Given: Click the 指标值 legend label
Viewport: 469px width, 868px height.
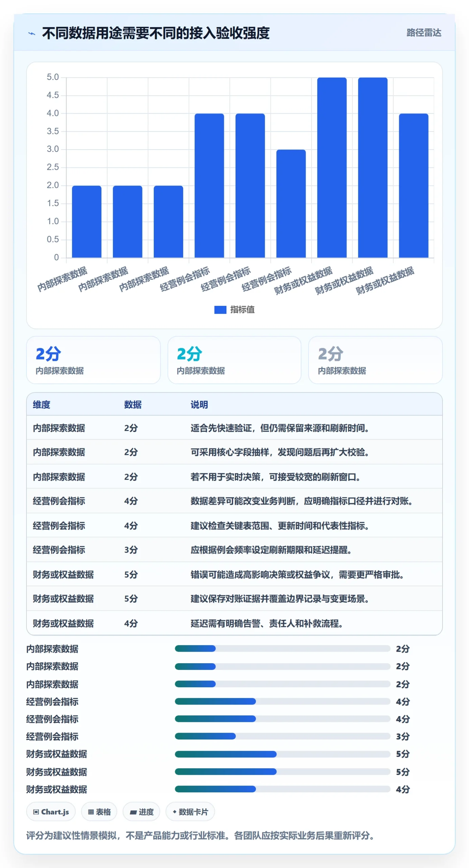Looking at the screenshot, I should 242,310.
